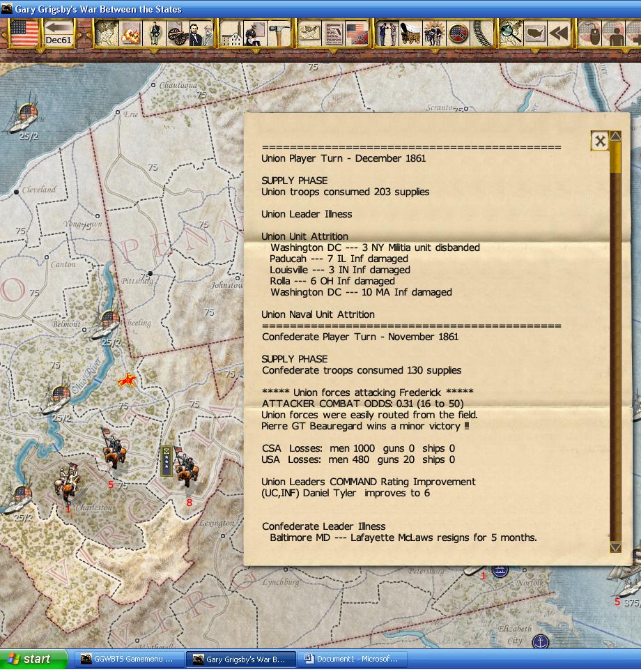Viewport: 641px width, 672px height.
Task: Click 'Pierre GT Beauregard wins a minor victory' line
Action: (x=365, y=425)
